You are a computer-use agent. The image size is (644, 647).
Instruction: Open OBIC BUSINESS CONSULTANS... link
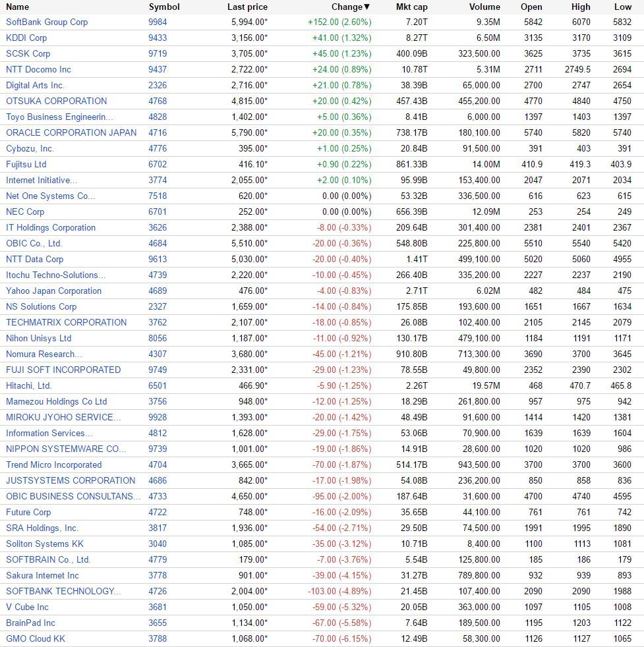coord(73,497)
